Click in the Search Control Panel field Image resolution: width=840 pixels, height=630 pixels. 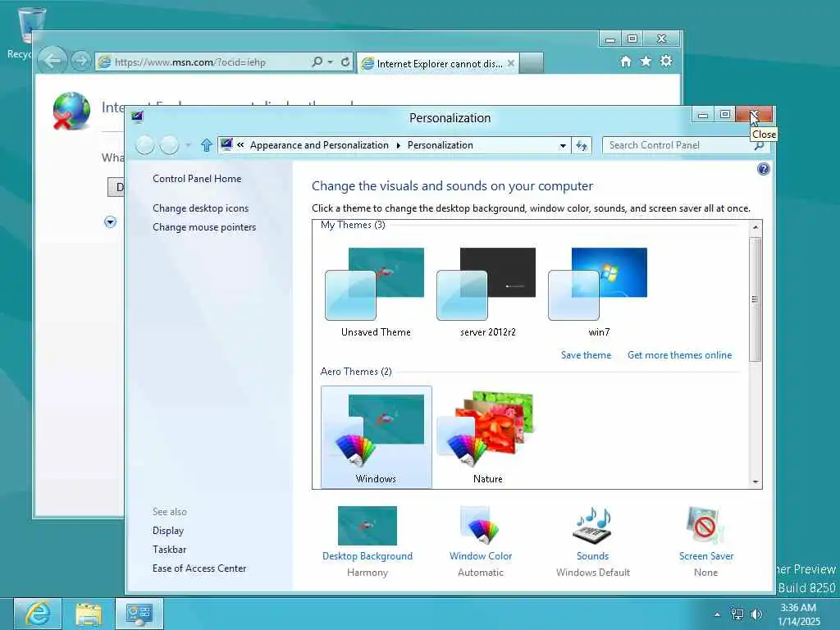click(679, 145)
